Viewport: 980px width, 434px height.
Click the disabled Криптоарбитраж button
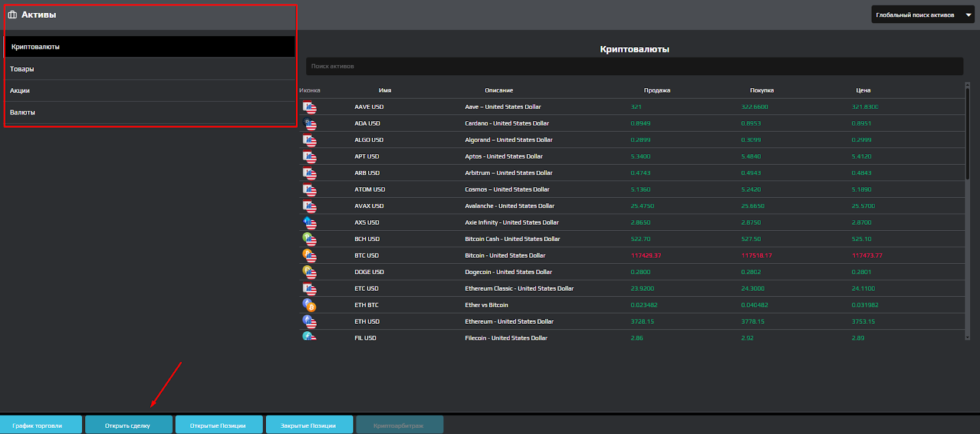[399, 425]
